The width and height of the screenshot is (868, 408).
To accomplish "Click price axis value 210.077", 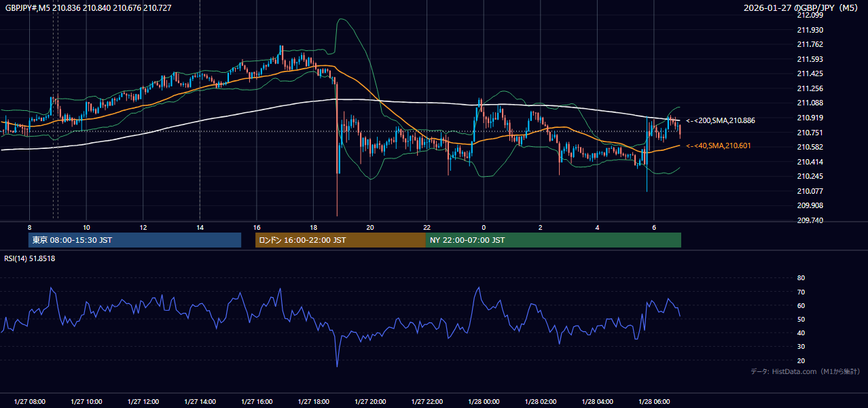I will click(x=810, y=191).
